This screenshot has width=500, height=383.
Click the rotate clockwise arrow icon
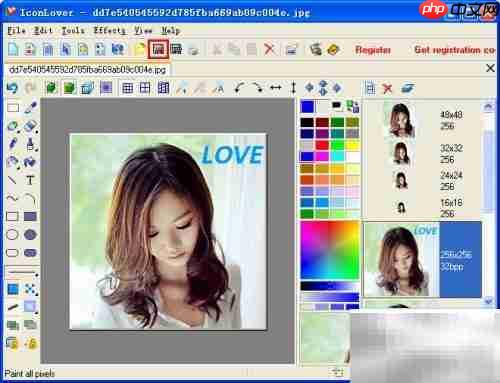(257, 88)
